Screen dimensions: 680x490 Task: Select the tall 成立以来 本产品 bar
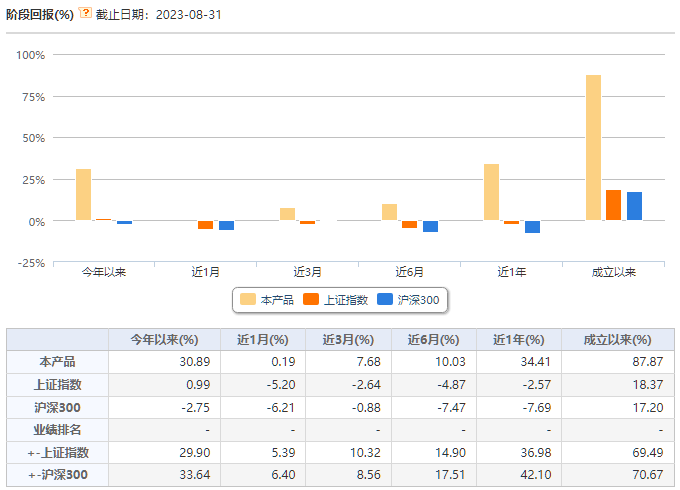coord(593,147)
